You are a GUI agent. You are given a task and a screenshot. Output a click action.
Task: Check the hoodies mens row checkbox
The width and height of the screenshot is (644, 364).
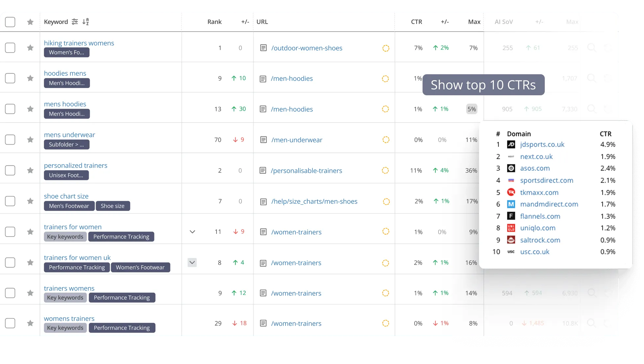tap(10, 78)
